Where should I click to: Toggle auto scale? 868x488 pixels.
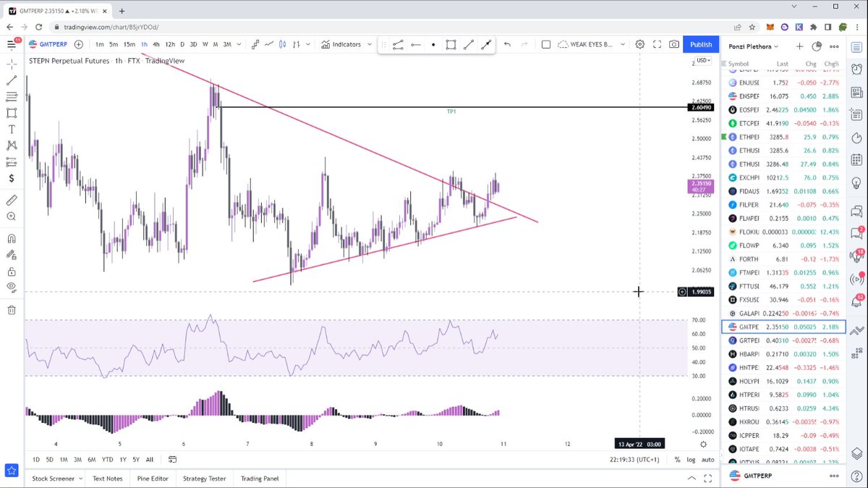(x=707, y=459)
